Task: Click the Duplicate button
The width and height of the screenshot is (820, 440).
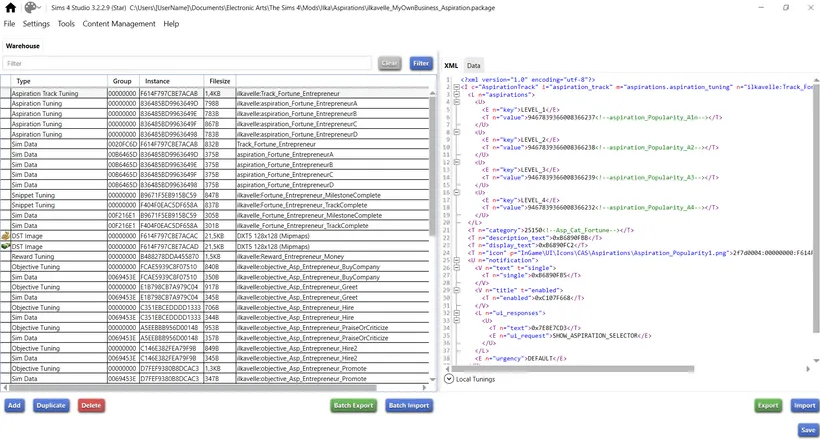Action: (51, 406)
